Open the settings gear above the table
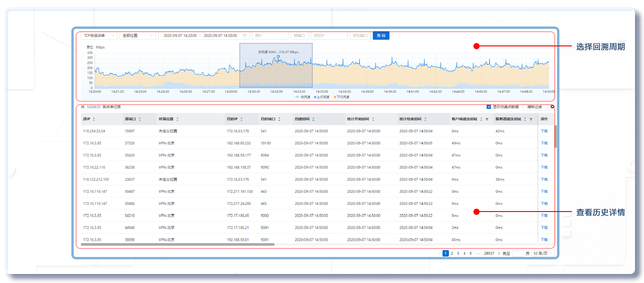Image resolution: width=644 pixels, height=283 pixels. (x=552, y=107)
